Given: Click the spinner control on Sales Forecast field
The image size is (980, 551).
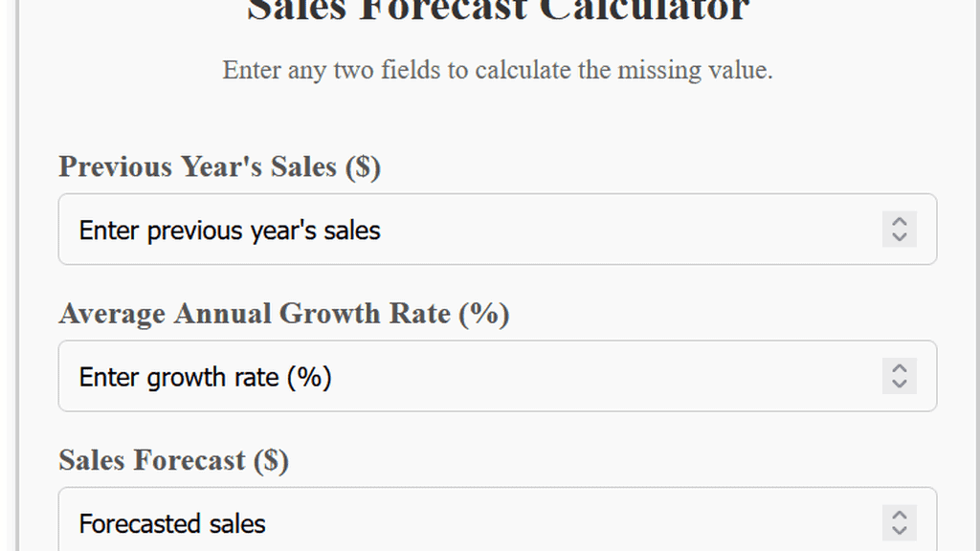Looking at the screenshot, I should (899, 523).
